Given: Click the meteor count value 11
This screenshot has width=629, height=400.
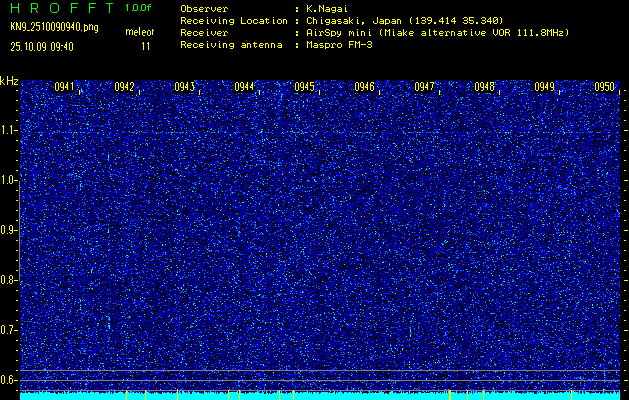Looking at the screenshot, I should [146, 46].
